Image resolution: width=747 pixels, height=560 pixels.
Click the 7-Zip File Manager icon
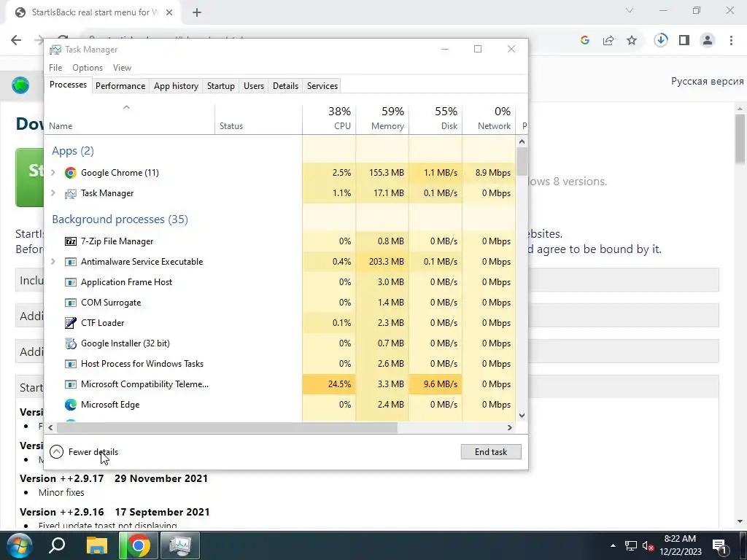tap(71, 241)
